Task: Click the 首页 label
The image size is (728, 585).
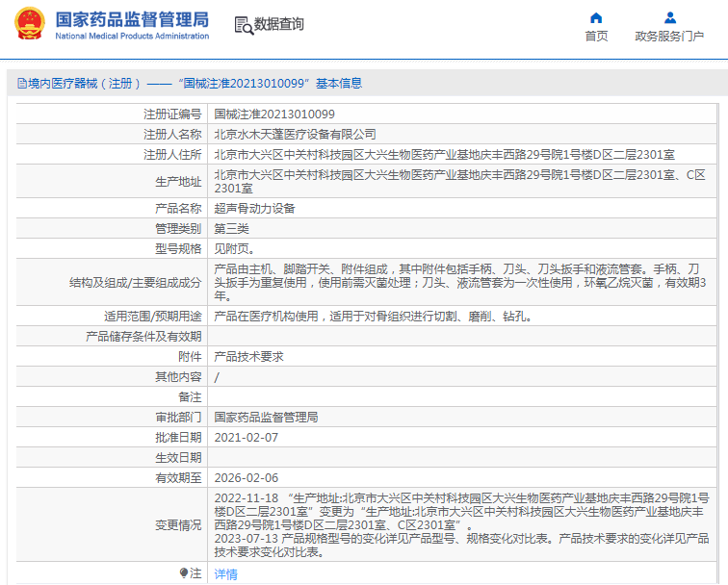Action: [x=596, y=37]
